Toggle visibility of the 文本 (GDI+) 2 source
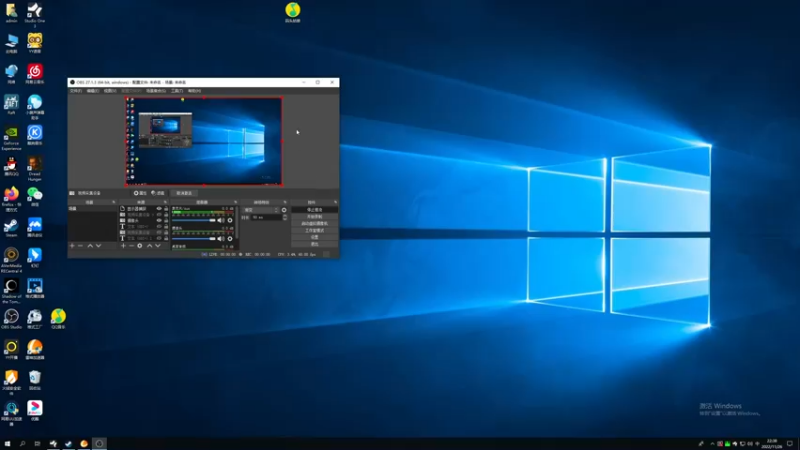The height and width of the screenshot is (450, 800). [x=159, y=238]
